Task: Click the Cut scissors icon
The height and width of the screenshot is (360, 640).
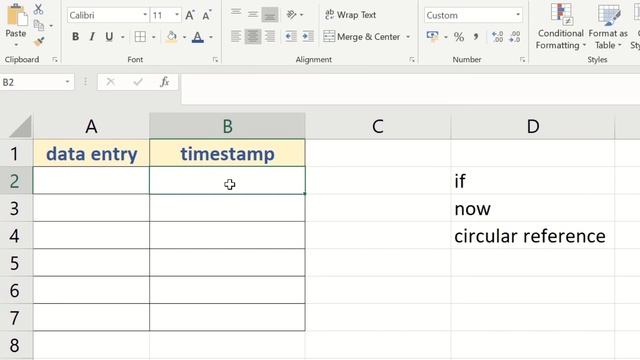Action: pyautogui.click(x=38, y=9)
